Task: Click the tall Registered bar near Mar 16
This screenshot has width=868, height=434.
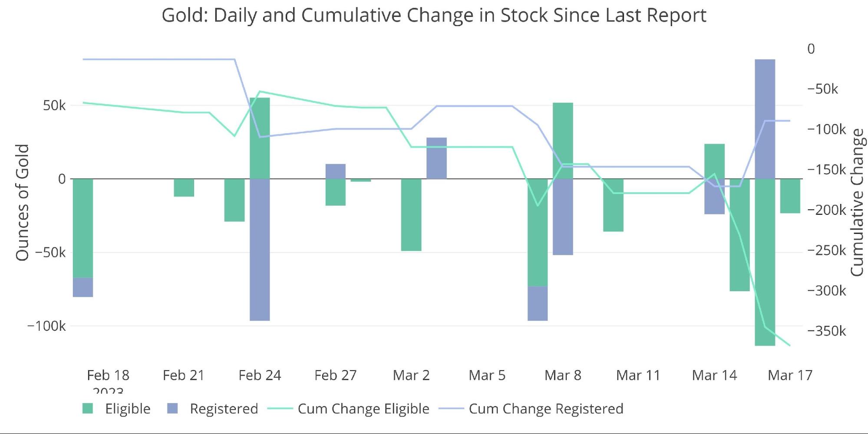Action: [x=765, y=119]
